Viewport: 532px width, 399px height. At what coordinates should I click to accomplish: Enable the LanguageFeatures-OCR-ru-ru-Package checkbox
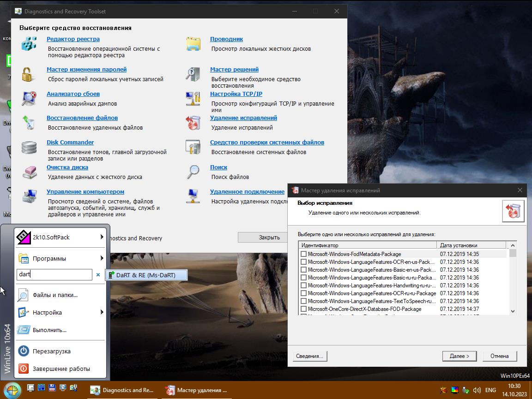click(303, 293)
